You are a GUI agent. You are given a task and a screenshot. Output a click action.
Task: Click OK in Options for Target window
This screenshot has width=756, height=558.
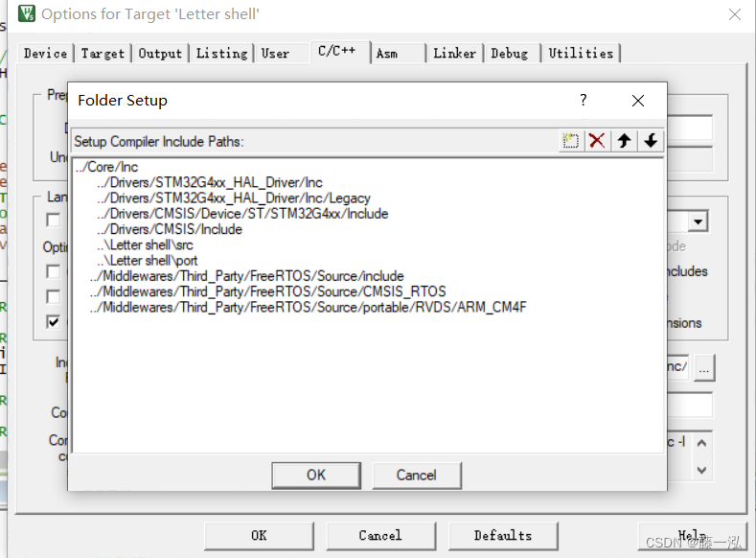(259, 535)
